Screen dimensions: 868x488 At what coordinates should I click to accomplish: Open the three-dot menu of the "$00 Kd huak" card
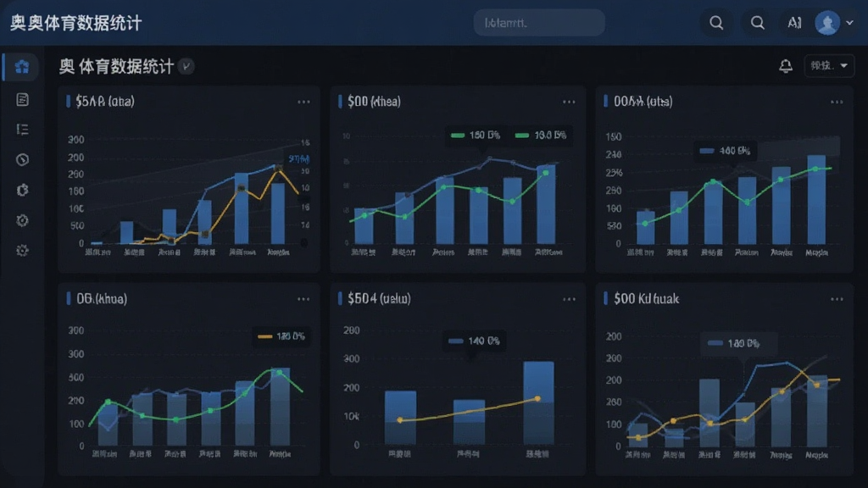click(x=837, y=299)
